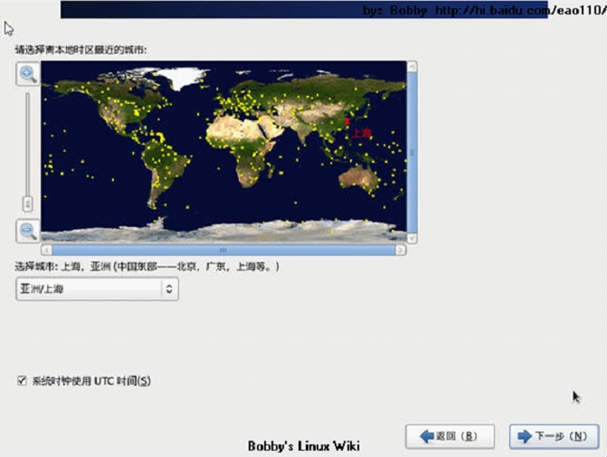Viewport: 607px width, 457px height.
Task: Select the red Shanghai marker on map
Action: point(347,122)
